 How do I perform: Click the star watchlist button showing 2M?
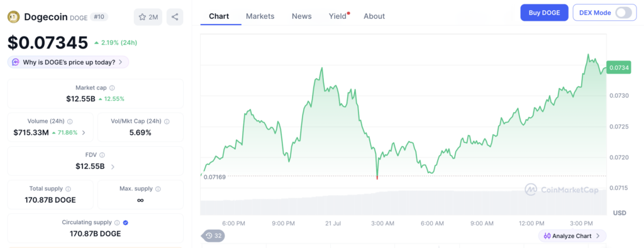[x=148, y=17]
